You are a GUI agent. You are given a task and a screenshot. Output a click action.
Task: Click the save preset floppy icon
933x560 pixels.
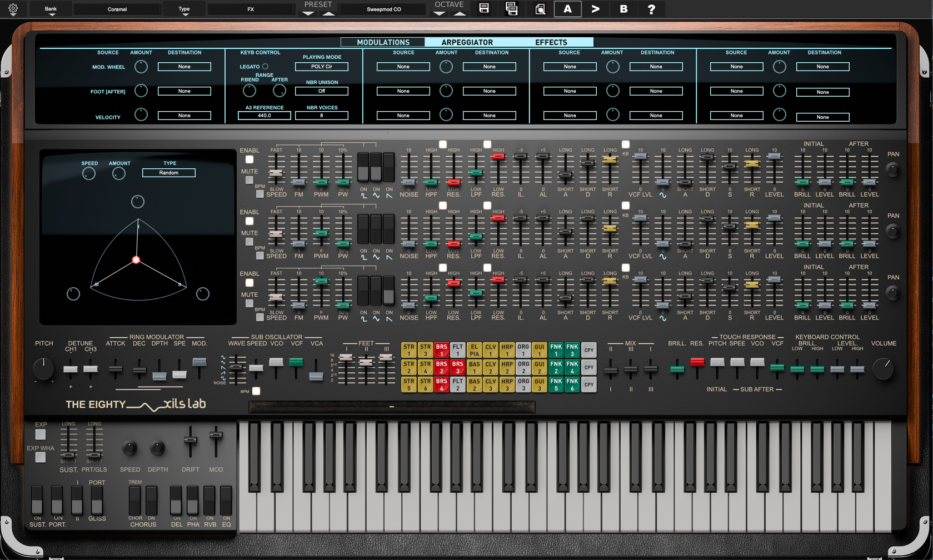484,9
